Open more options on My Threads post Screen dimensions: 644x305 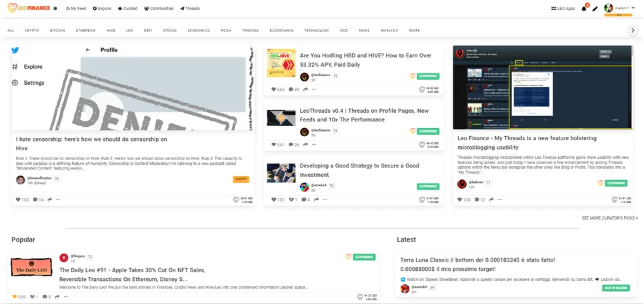pyautogui.click(x=500, y=200)
